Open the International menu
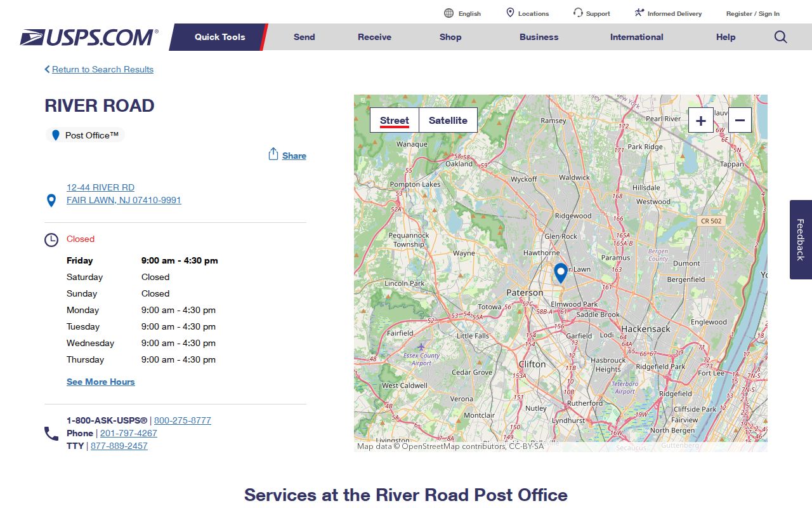Screen dimensions: 812x508 point(636,37)
